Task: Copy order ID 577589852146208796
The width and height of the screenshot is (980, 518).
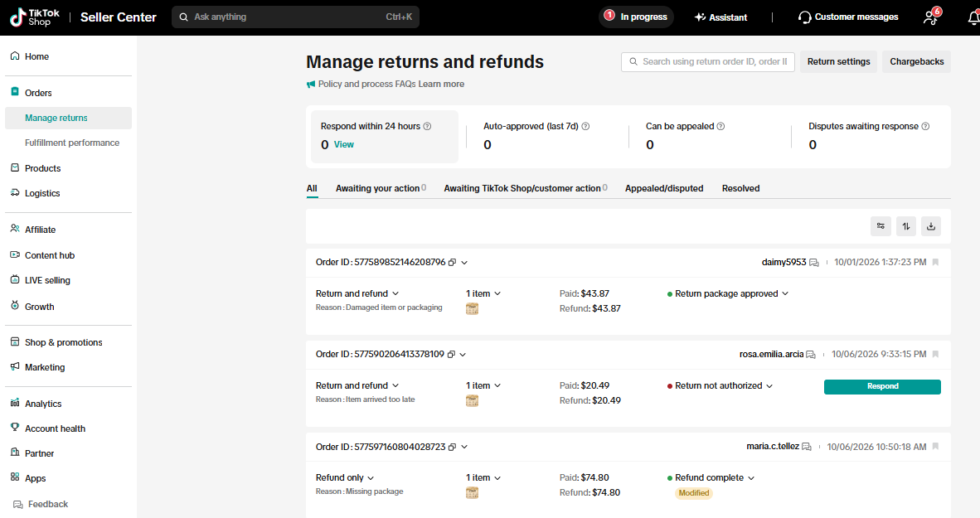Action: [453, 263]
